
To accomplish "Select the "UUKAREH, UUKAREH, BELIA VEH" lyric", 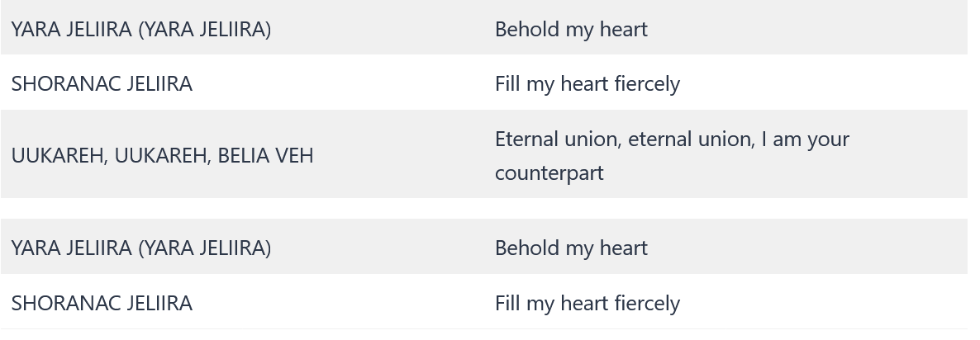I will point(162,155).
